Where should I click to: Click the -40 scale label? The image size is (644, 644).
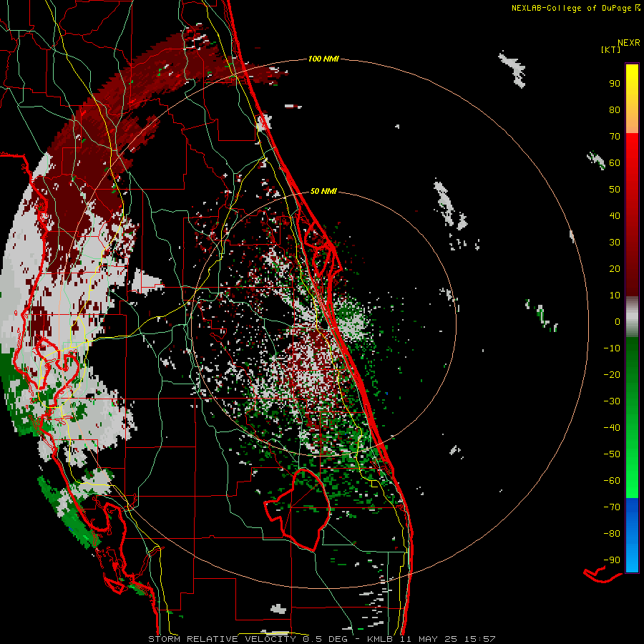[612, 428]
